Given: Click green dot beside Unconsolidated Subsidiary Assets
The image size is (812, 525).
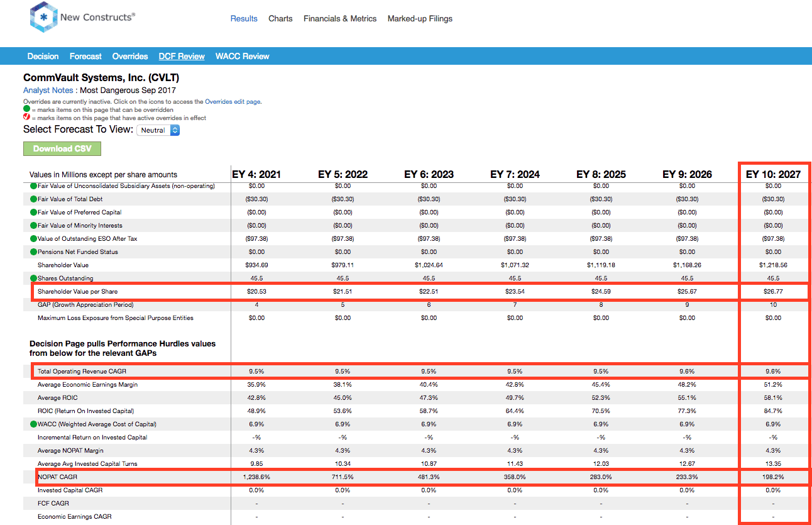Looking at the screenshot, I should (x=33, y=186).
